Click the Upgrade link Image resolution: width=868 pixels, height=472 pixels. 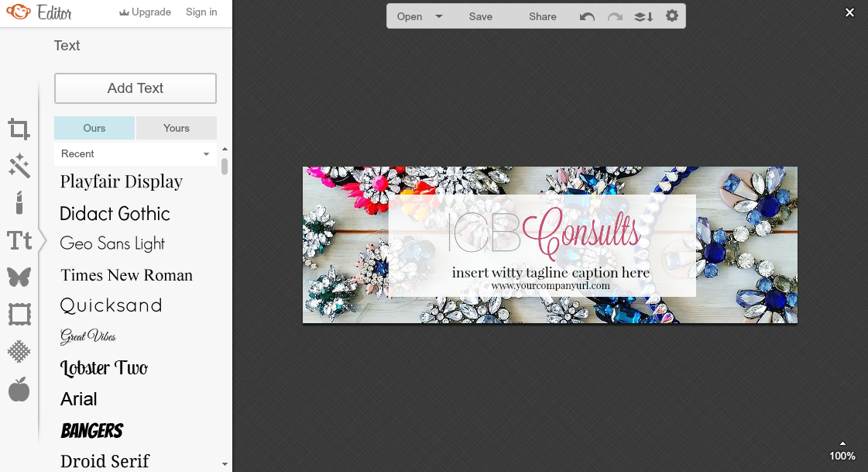(x=145, y=12)
